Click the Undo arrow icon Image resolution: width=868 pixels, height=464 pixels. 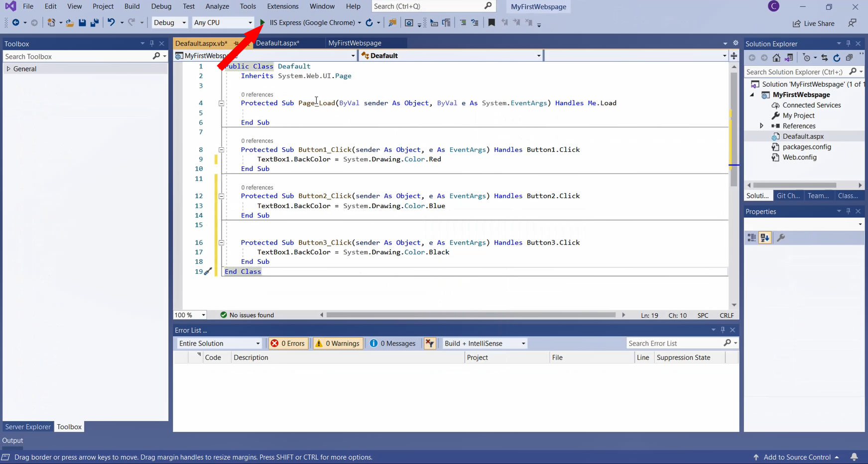click(111, 22)
